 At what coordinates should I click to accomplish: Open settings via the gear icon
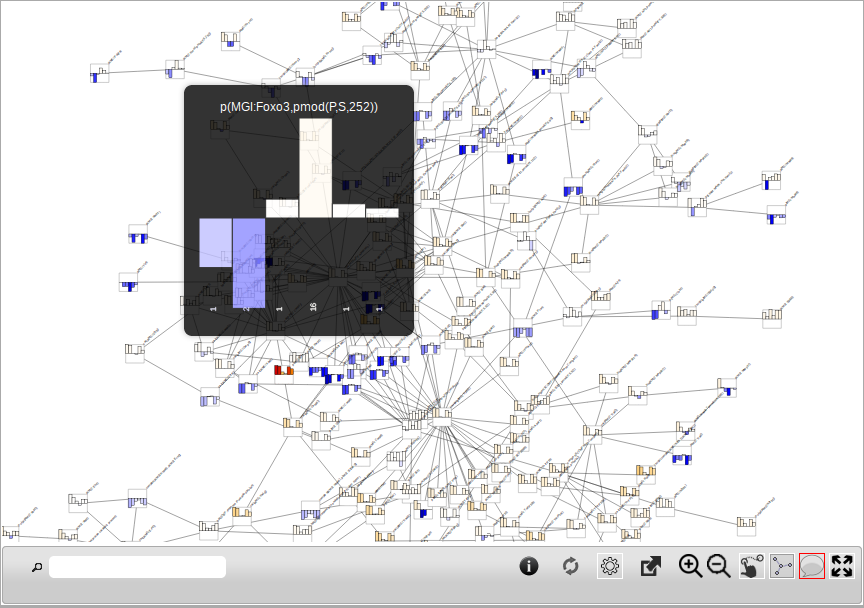pyautogui.click(x=610, y=566)
